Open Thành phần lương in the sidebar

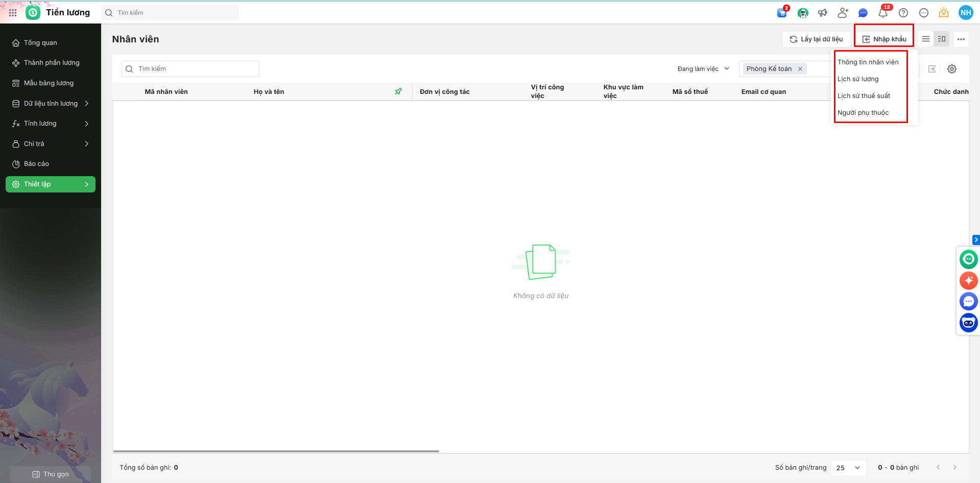point(50,63)
